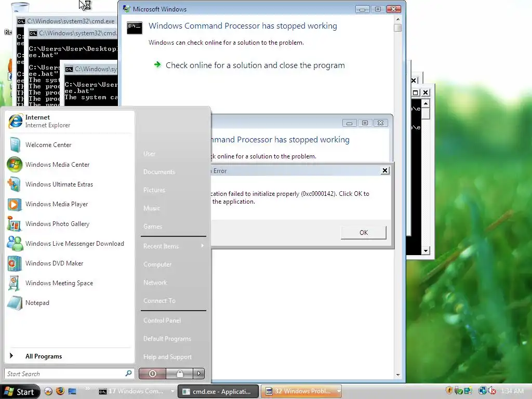Launch Windows Media Player
This screenshot has width=532, height=399.
69,204
